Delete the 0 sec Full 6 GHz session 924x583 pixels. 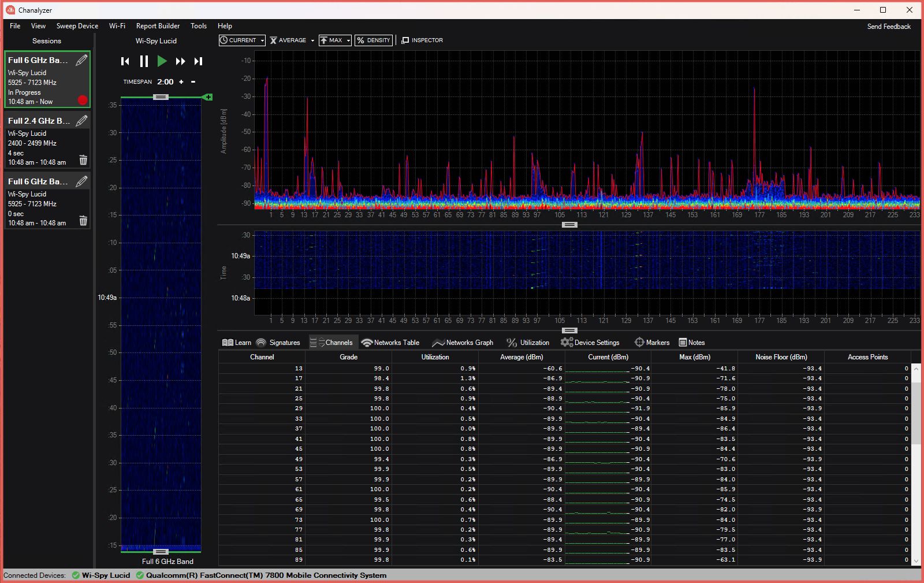coord(83,221)
